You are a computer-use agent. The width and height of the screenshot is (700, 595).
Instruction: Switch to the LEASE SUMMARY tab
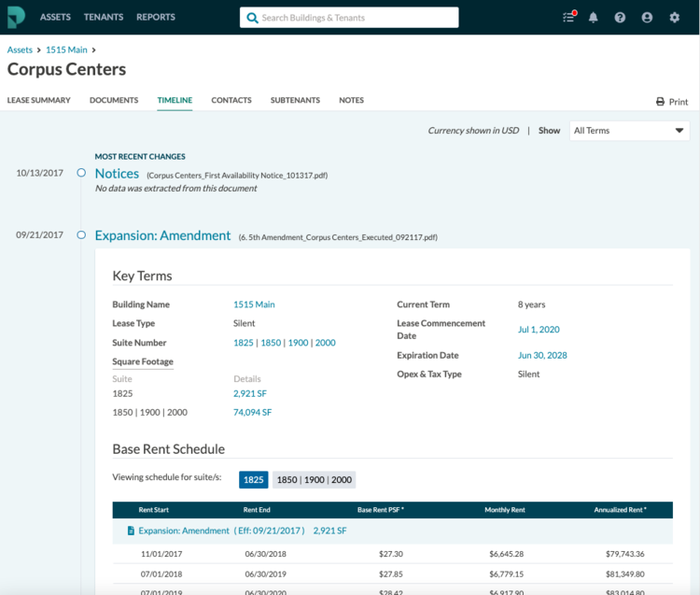[x=39, y=100]
